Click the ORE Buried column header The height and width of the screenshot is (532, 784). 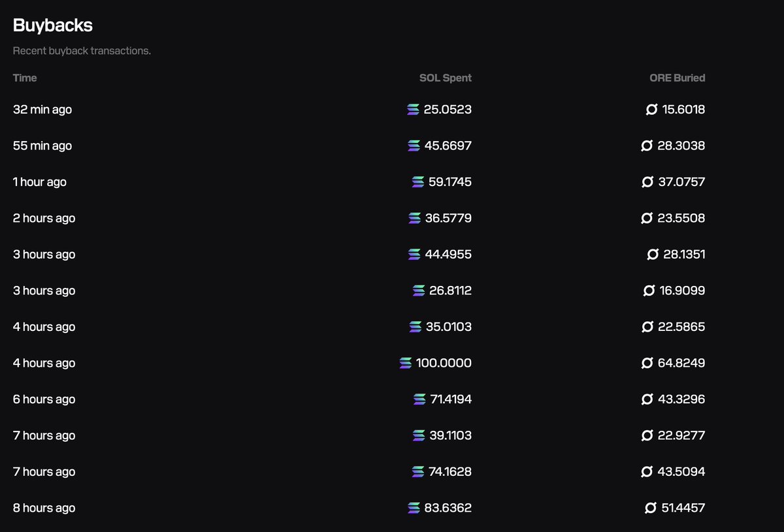[x=678, y=78]
